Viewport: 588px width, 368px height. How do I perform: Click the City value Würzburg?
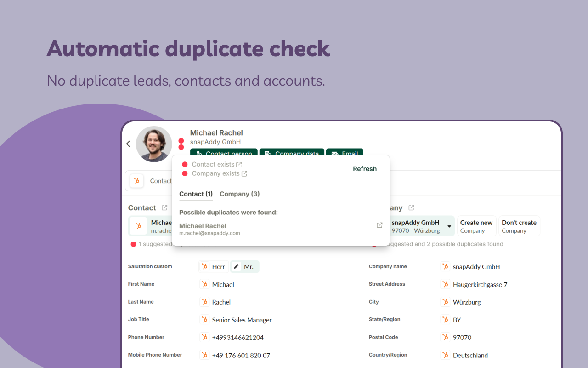click(x=467, y=302)
